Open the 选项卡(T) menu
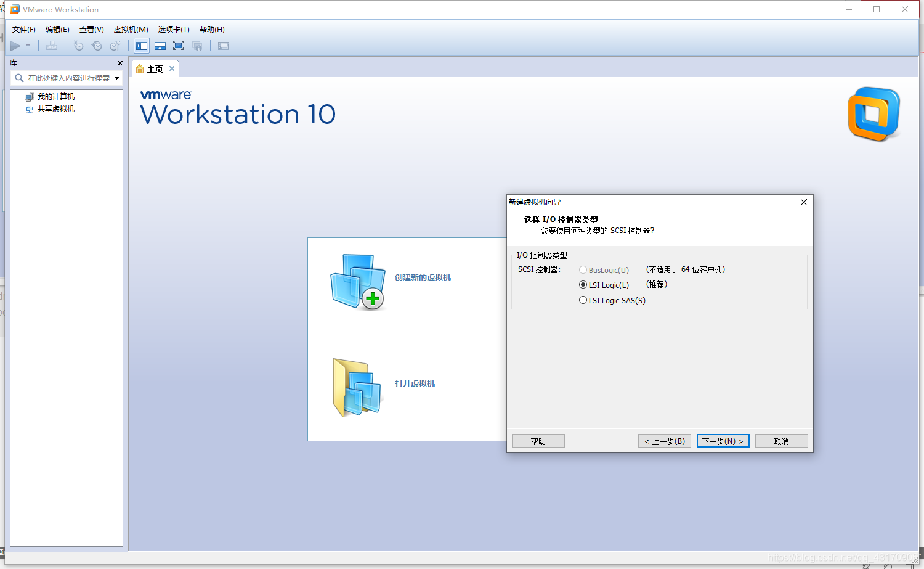Viewport: 924px width, 569px height. 173,30
